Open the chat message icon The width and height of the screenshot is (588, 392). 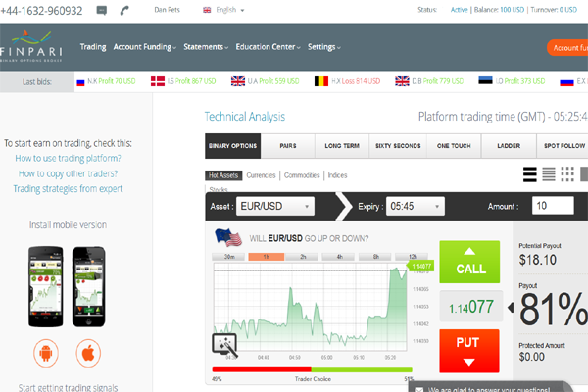(101, 10)
